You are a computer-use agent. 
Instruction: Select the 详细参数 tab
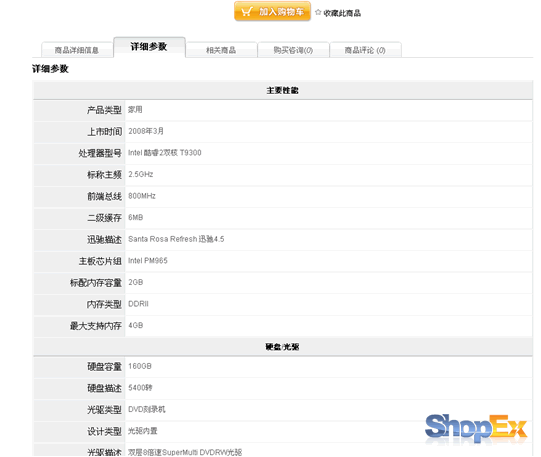[x=149, y=47]
